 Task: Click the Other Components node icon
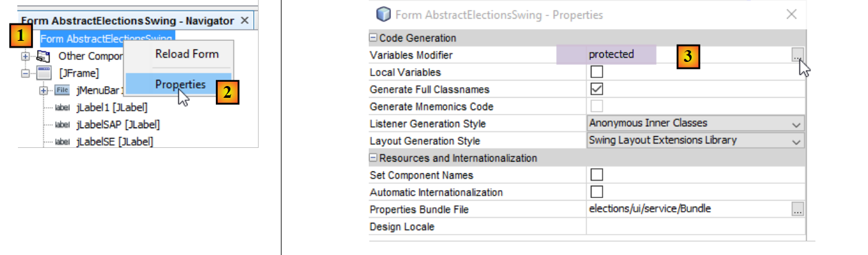[43, 56]
